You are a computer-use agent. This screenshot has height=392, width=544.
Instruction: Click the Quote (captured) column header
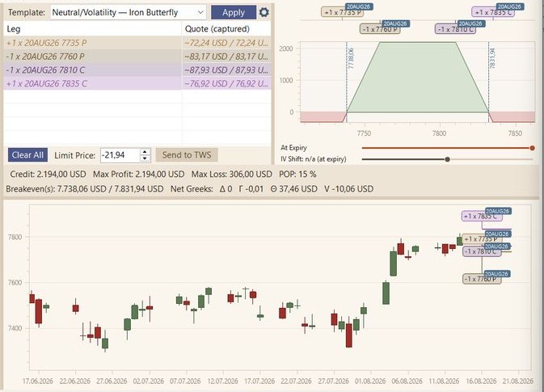point(226,29)
